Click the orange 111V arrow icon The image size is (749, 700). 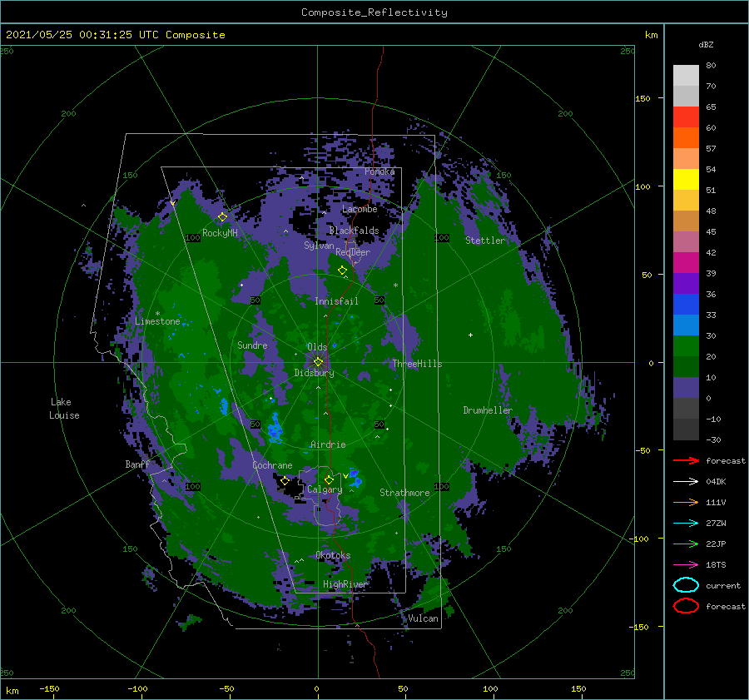coord(686,502)
